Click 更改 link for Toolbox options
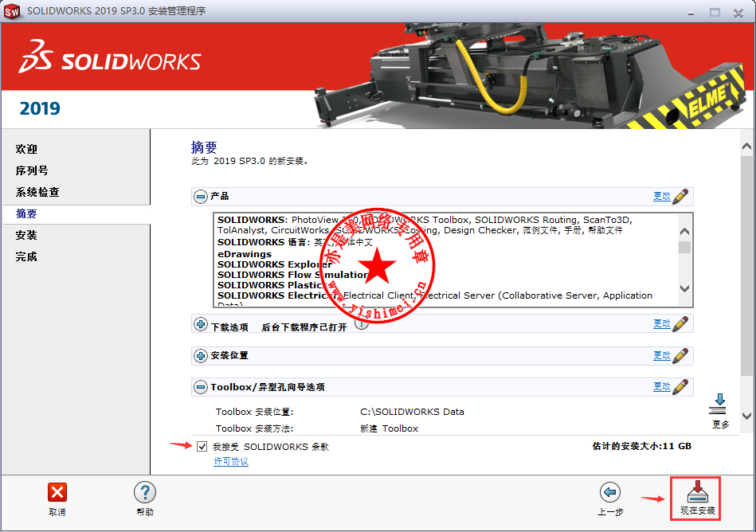This screenshot has height=532, width=756. pos(661,386)
